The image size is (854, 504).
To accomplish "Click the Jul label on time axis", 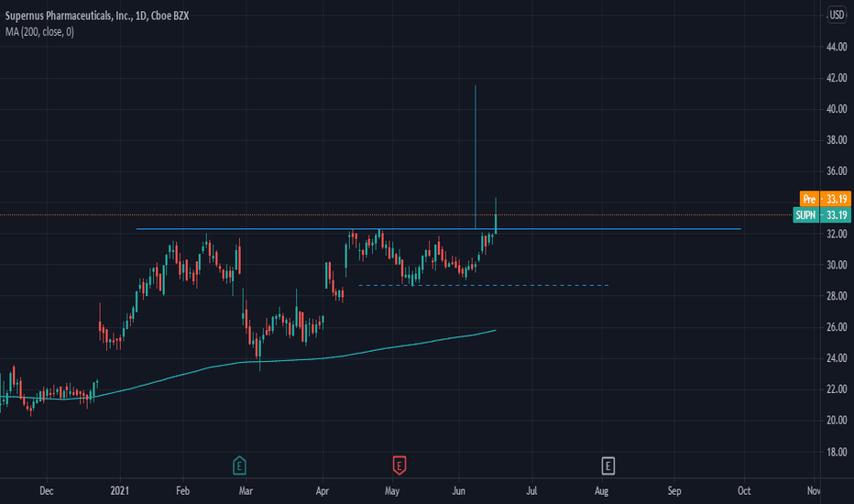I will point(531,491).
